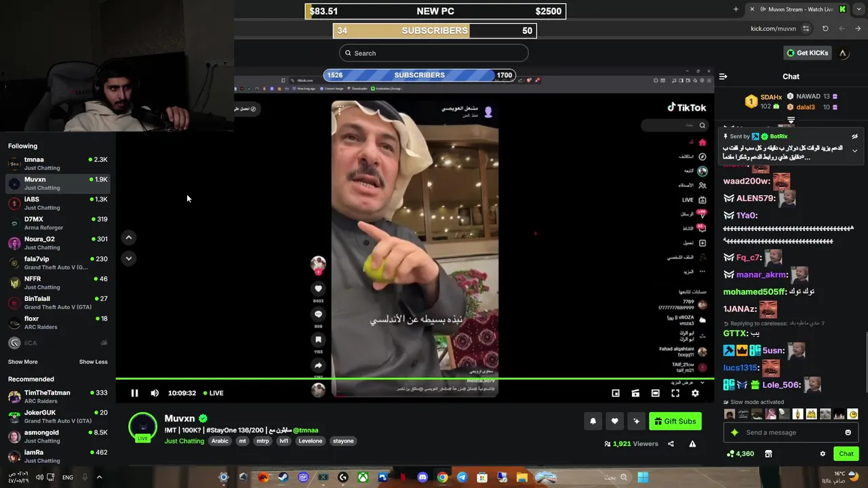Screen dimensions: 868x488
Task: Report the stream via warning triangle icon
Action: pos(692,444)
